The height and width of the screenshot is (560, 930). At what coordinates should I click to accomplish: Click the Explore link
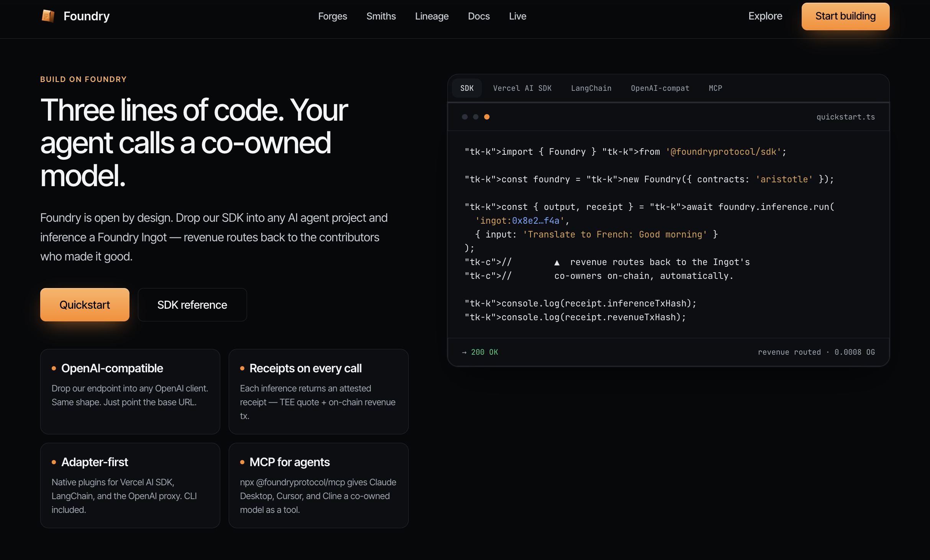pyautogui.click(x=765, y=16)
